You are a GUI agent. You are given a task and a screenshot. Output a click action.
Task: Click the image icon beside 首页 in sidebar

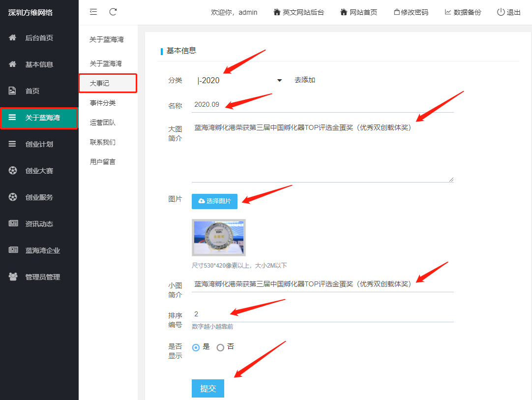click(13, 91)
